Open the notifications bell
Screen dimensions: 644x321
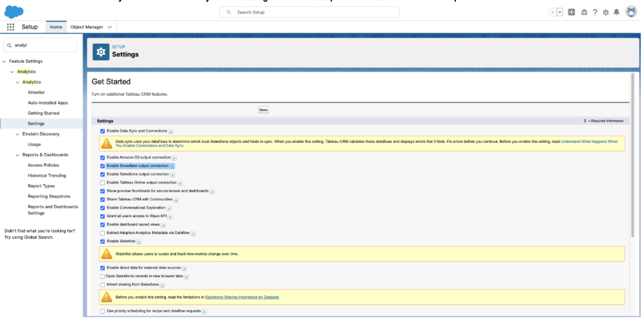[x=616, y=12]
